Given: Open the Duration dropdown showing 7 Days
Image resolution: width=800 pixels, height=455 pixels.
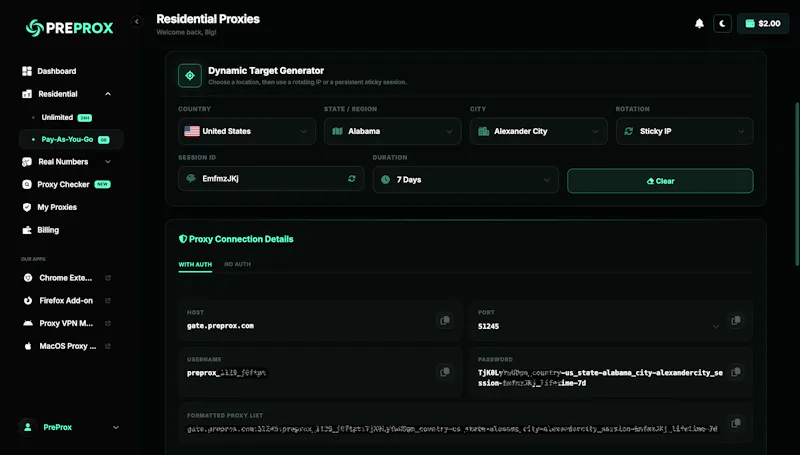Looking at the screenshot, I should (x=466, y=180).
